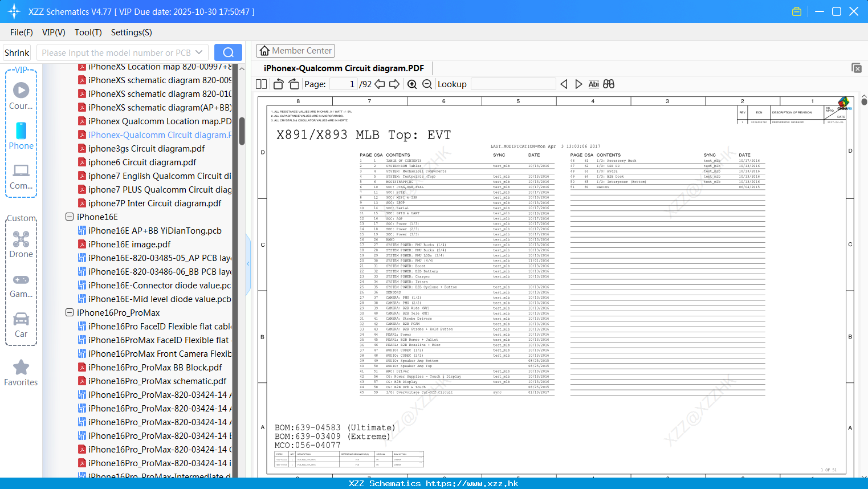Click the Lookup text field
The height and width of the screenshot is (489, 868).
pos(514,84)
